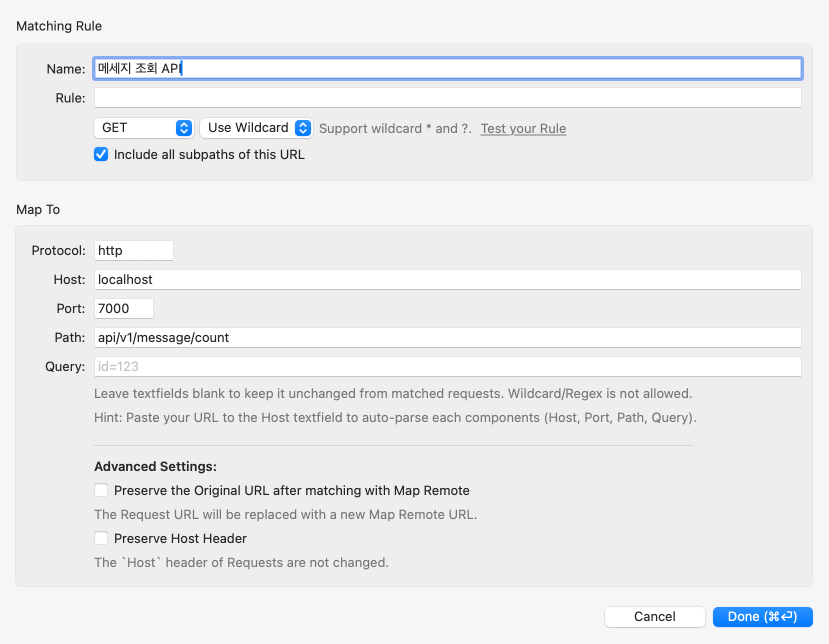Viewport: 829px width, 644px height.
Task: Enable Preserve the Original URL checkbox
Action: pos(101,490)
